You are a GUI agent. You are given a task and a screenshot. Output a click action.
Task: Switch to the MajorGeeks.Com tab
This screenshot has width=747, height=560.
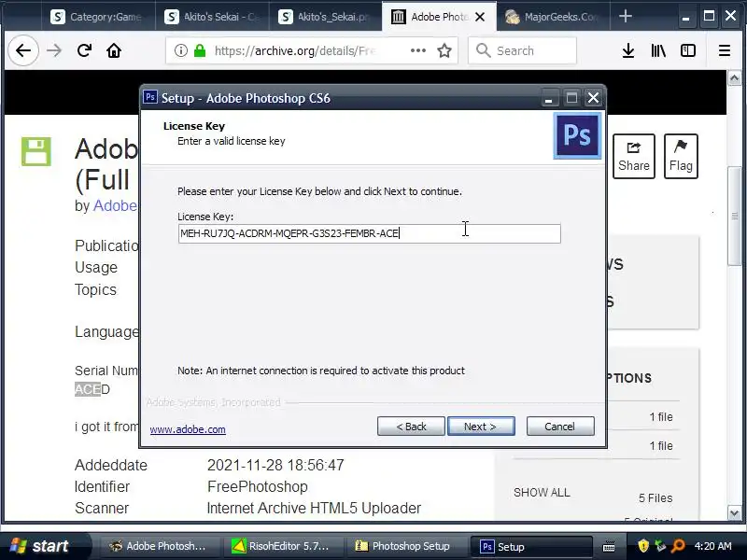(553, 17)
